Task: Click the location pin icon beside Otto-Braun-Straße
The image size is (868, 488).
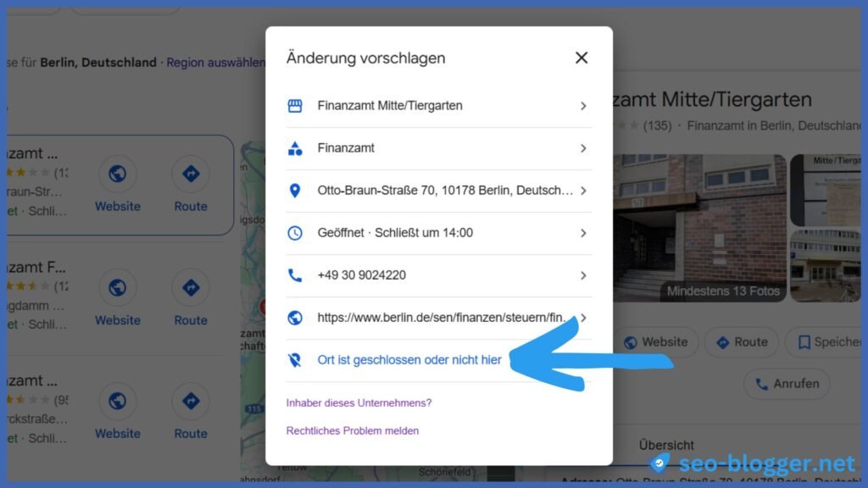Action: [295, 191]
